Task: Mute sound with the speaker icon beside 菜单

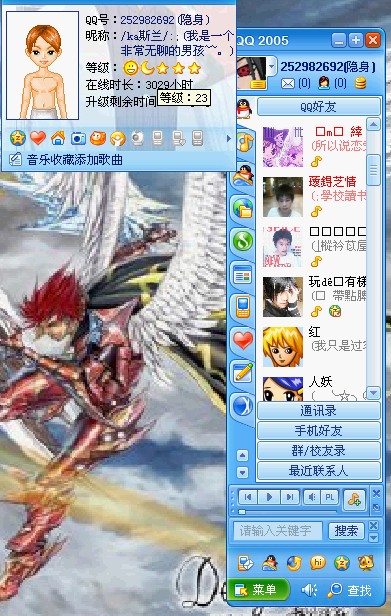Action: coord(309,590)
